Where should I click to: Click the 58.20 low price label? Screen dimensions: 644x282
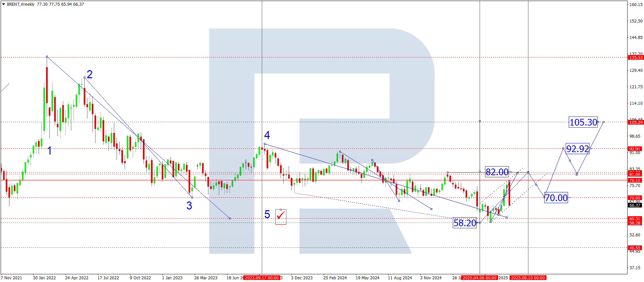point(465,223)
